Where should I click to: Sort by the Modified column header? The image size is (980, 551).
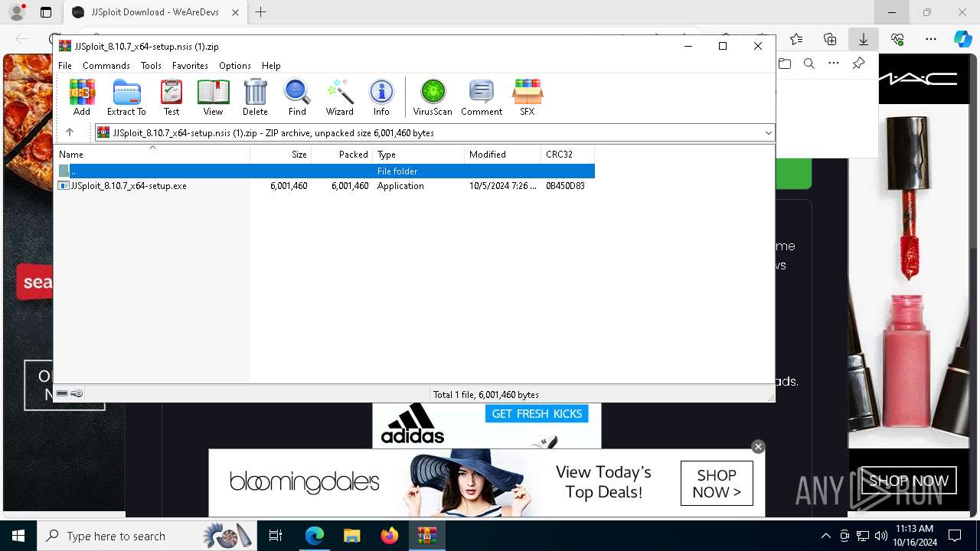503,154
